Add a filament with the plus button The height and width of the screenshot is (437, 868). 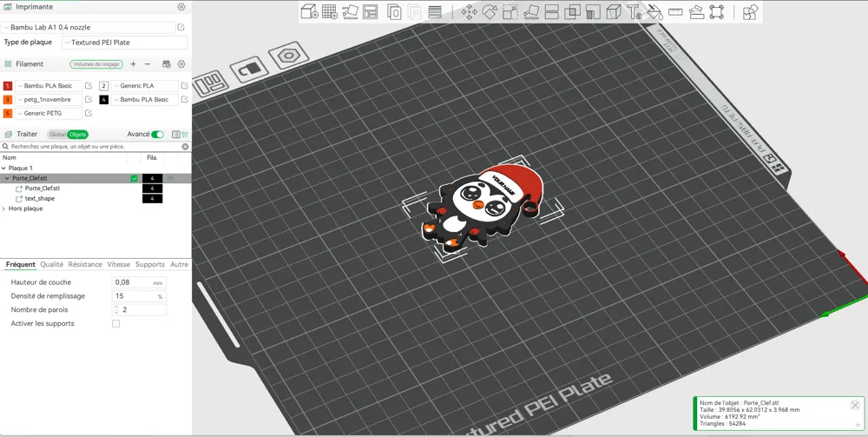pos(133,64)
